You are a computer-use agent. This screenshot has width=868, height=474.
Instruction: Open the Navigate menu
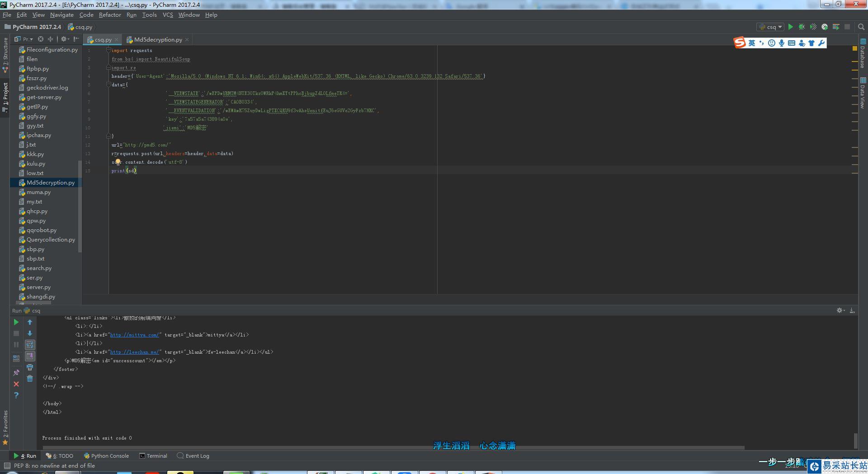(62, 15)
